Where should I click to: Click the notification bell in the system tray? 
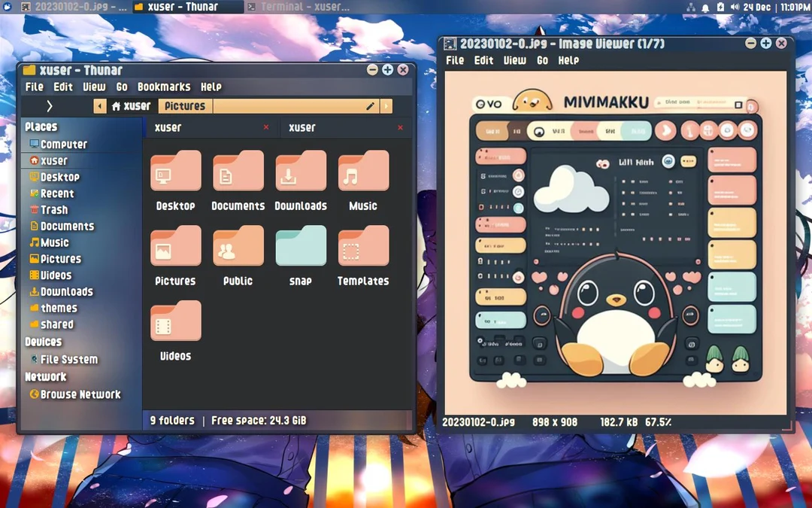pyautogui.click(x=705, y=7)
